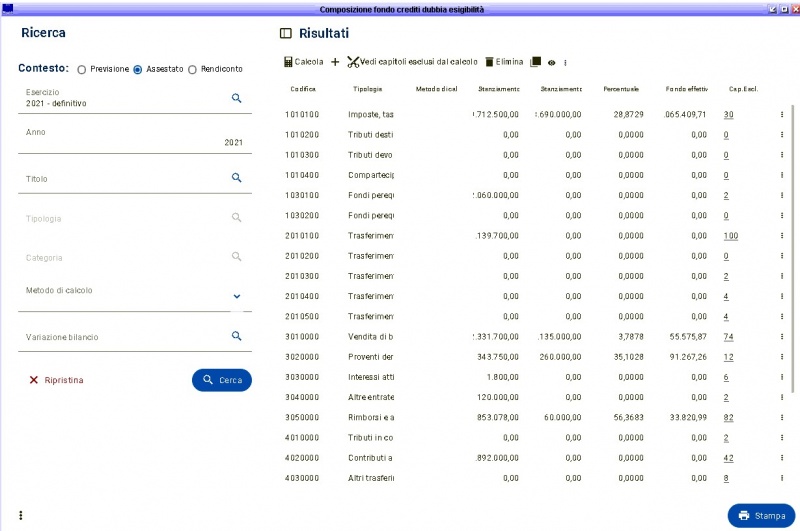Select the row with code 4010000
This screenshot has height=531, width=800.
click(533, 438)
